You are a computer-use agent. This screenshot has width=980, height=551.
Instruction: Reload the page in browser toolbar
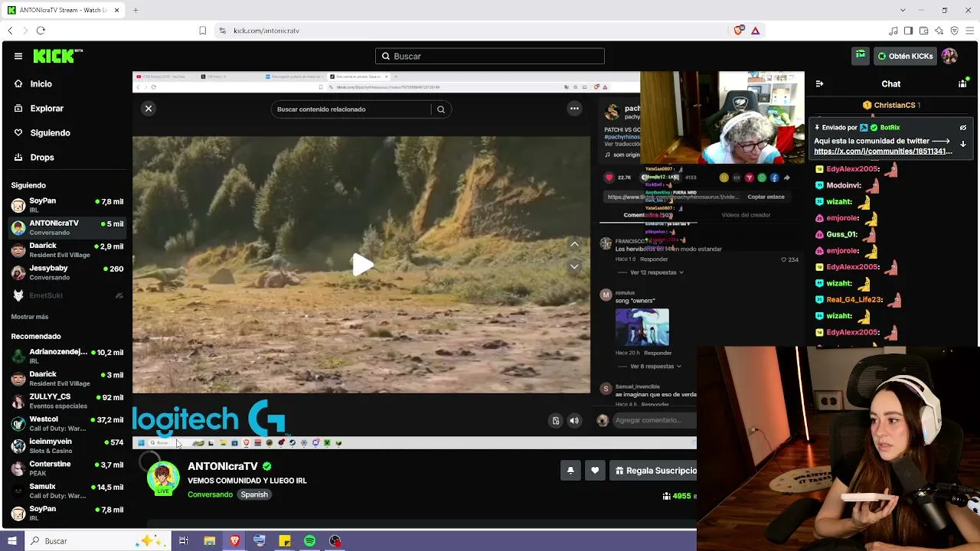coord(41,31)
